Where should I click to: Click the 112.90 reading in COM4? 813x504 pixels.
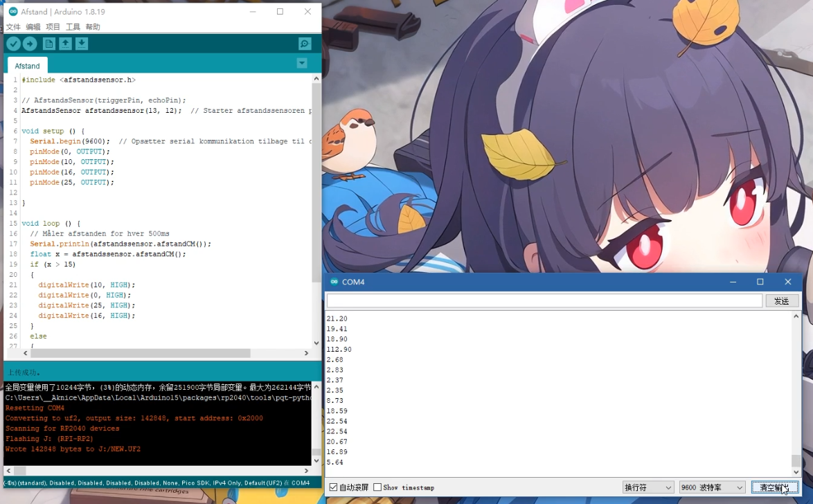[x=339, y=349]
